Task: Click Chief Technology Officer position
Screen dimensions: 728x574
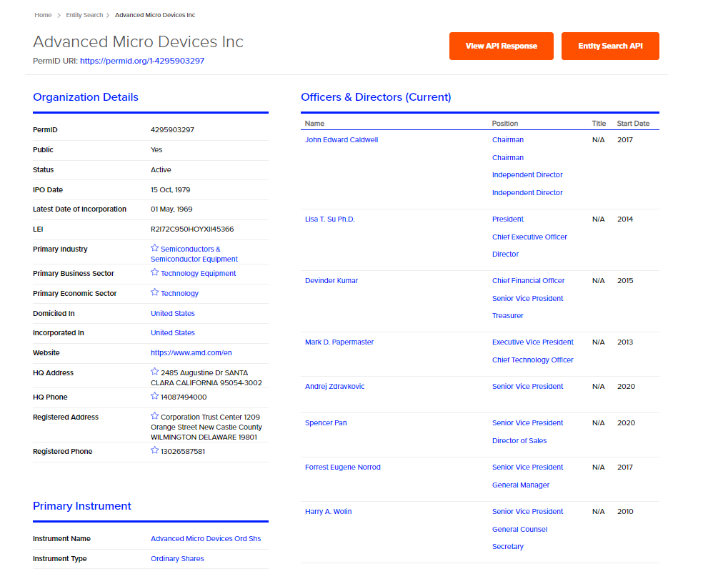Action: click(x=532, y=360)
